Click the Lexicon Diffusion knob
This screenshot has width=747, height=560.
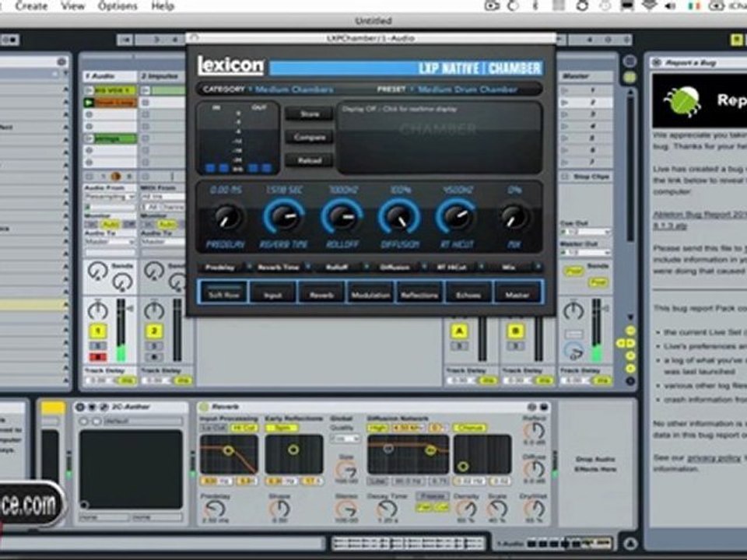(x=399, y=217)
